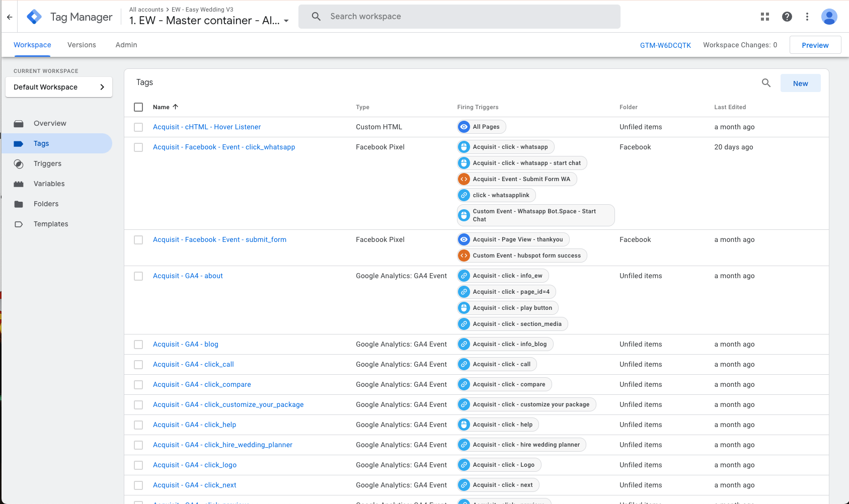Check the GA4 - blog tag checkbox

coord(138,345)
